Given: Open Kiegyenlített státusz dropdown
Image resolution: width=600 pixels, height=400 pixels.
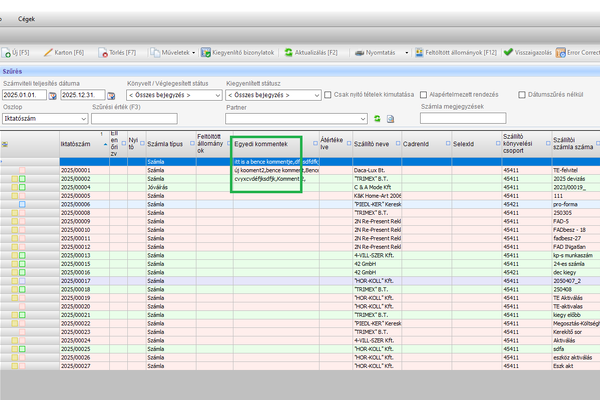Looking at the screenshot, I should (x=273, y=95).
